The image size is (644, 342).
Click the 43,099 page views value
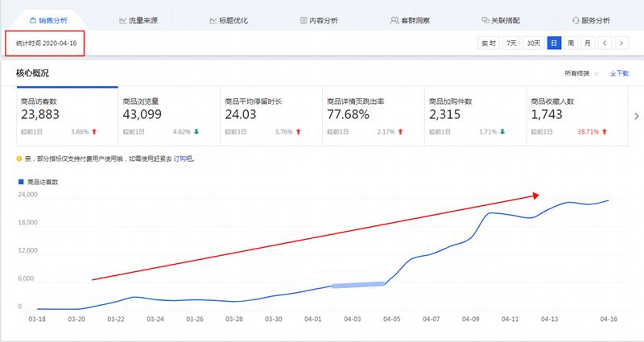coord(142,114)
